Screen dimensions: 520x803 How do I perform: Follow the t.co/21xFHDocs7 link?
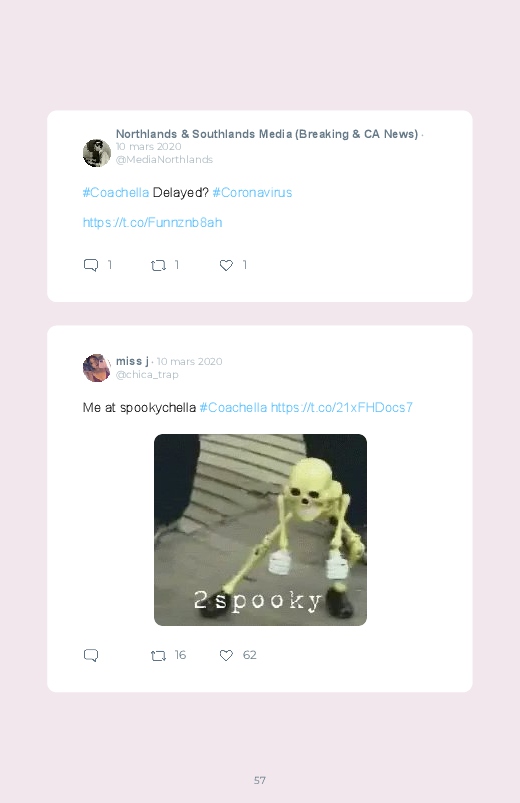click(341, 408)
